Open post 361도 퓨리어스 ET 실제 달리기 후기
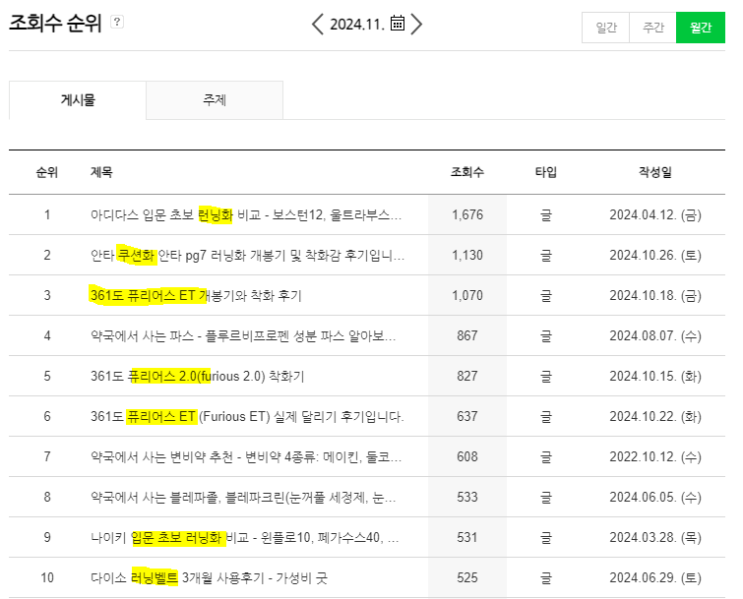This screenshot has width=743, height=599. click(247, 417)
